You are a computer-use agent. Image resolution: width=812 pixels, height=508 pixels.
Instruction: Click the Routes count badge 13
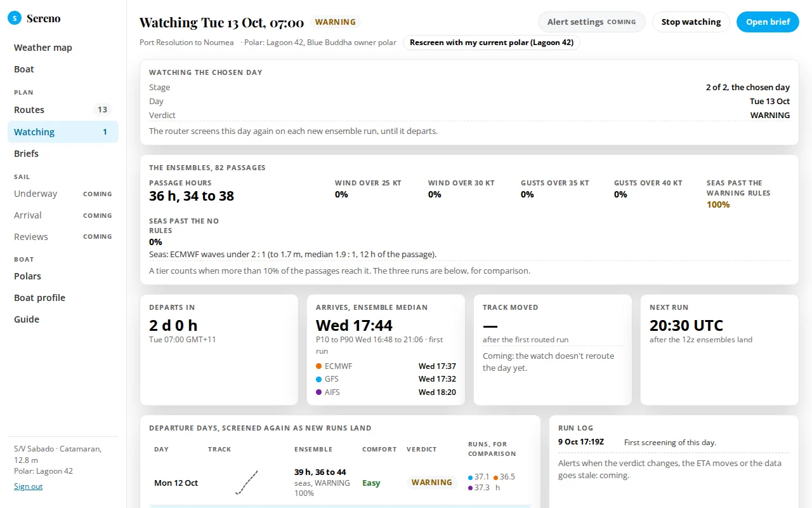[x=102, y=110]
